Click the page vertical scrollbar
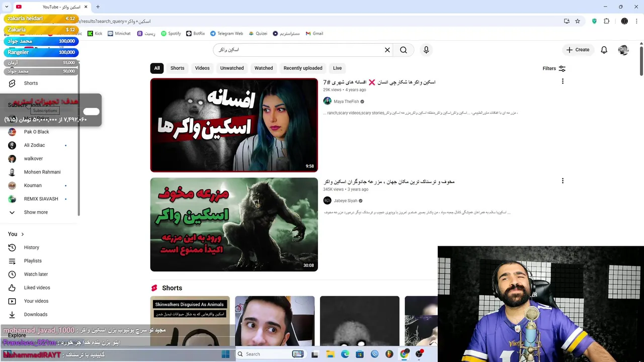 click(x=641, y=60)
